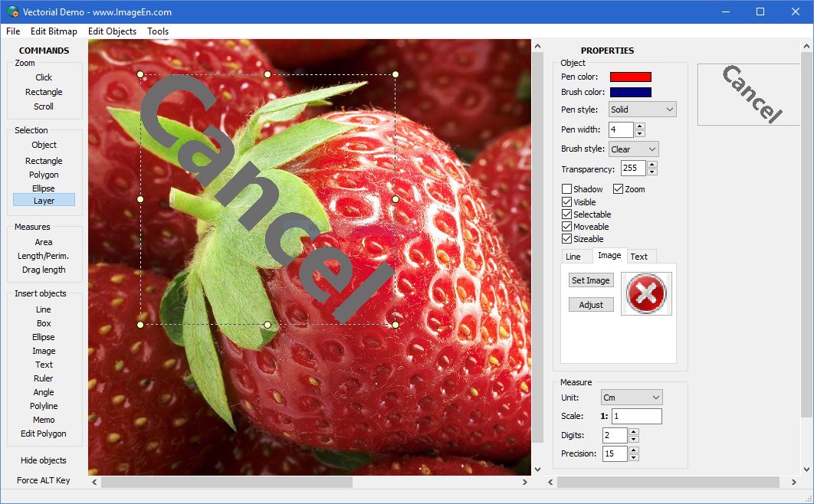Screen dimensions: 814x504
Task: Click Force ALT Key
Action: click(x=44, y=480)
